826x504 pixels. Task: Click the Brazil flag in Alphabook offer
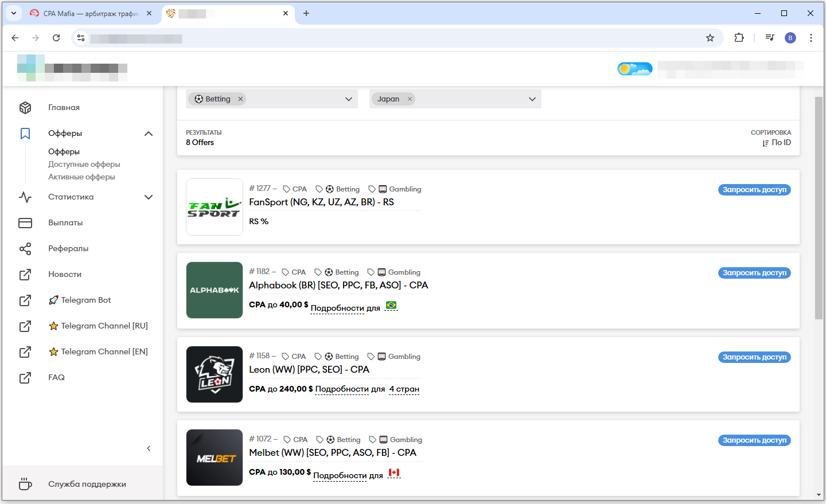click(x=391, y=306)
